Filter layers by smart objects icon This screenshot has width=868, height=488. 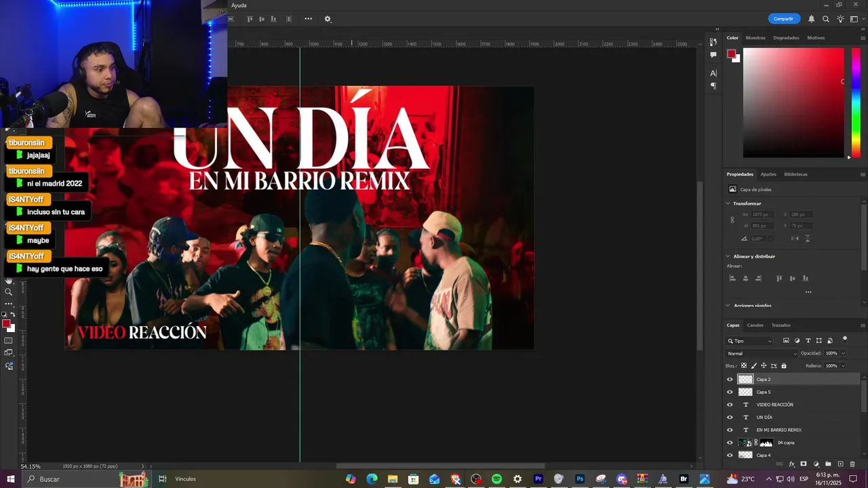(x=830, y=341)
